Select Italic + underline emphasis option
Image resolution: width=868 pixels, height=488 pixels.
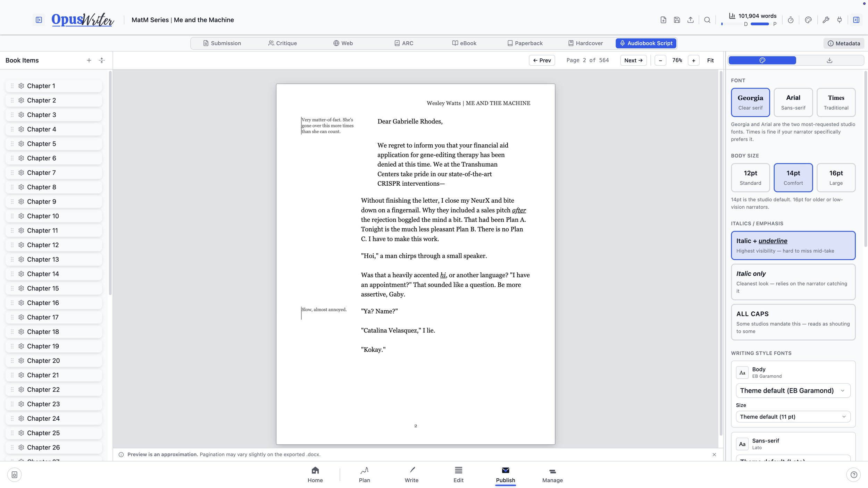[x=793, y=245]
